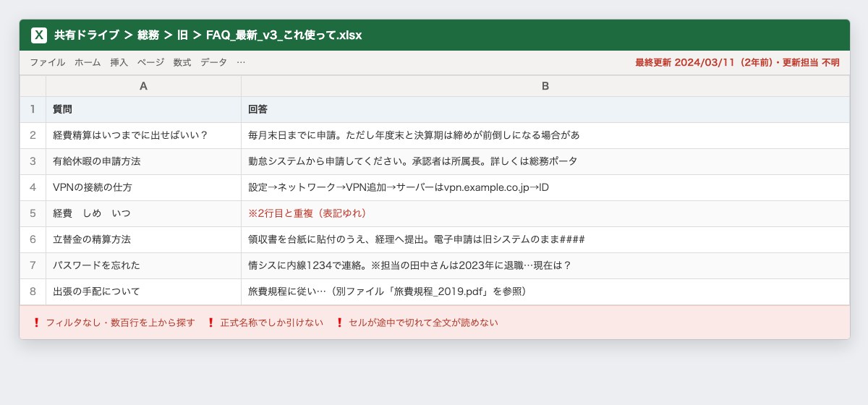
Task: Click answer starting 領収書を台紙に貼付
Action: [x=545, y=239]
